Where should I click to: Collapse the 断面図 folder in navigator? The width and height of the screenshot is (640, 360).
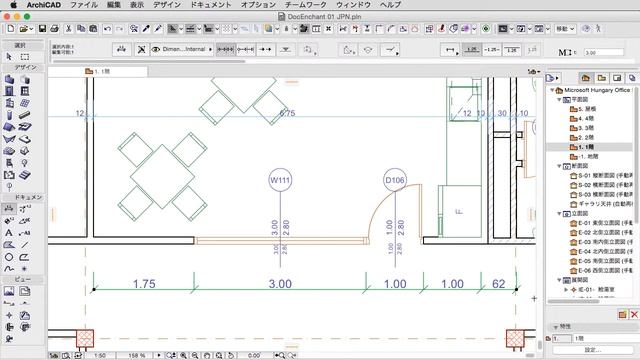[559, 166]
